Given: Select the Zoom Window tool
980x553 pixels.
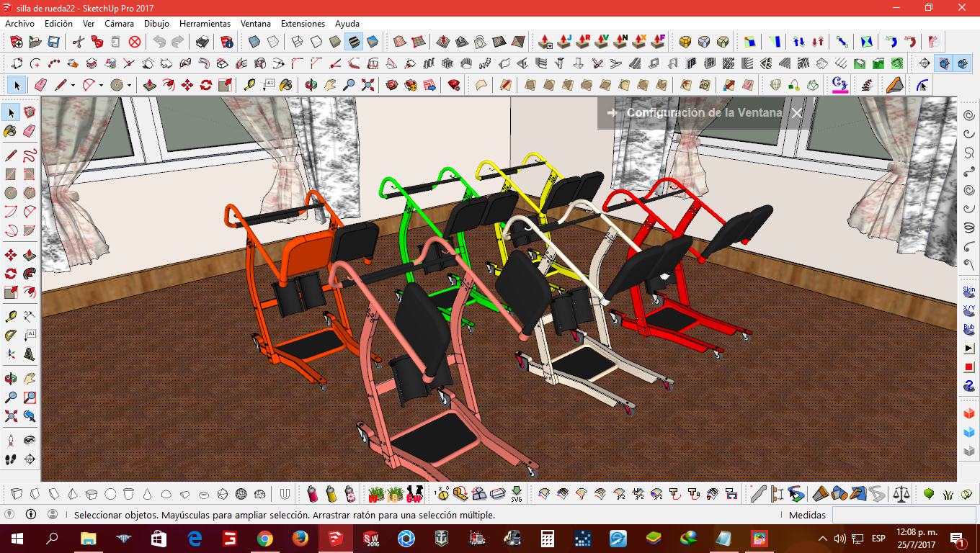Looking at the screenshot, I should (30, 397).
